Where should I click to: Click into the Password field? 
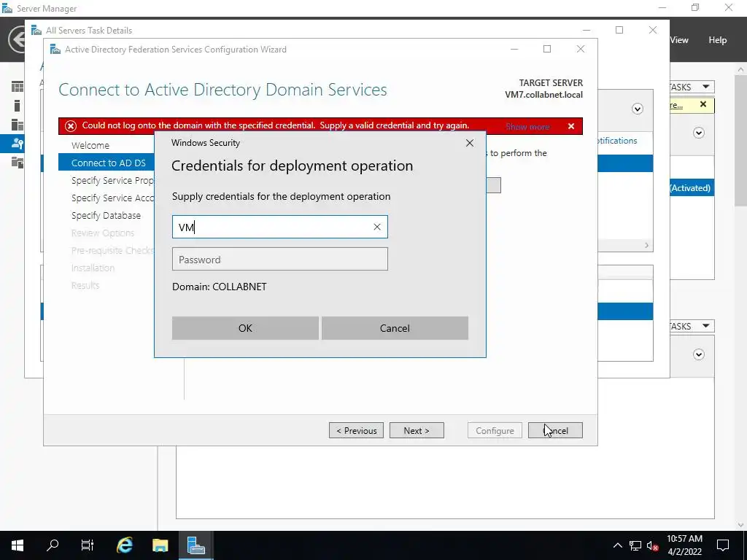(x=279, y=259)
